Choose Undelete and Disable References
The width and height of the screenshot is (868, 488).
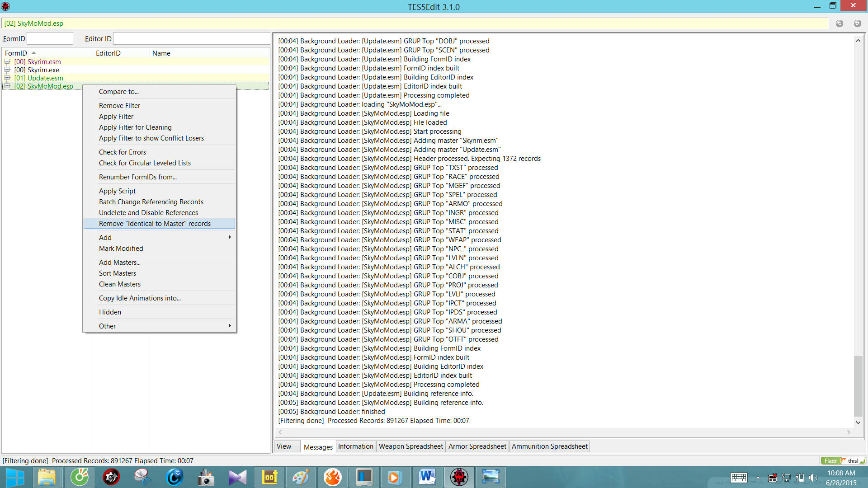pyautogui.click(x=159, y=212)
